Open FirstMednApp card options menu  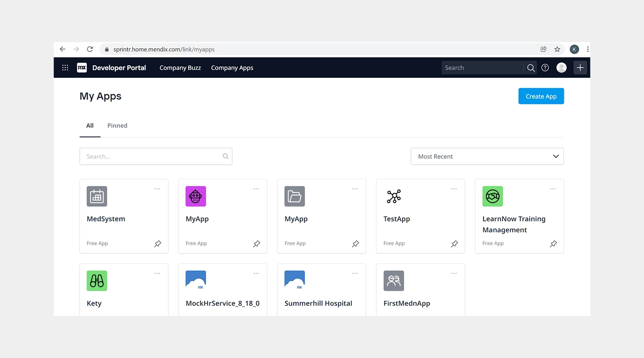[x=454, y=273]
